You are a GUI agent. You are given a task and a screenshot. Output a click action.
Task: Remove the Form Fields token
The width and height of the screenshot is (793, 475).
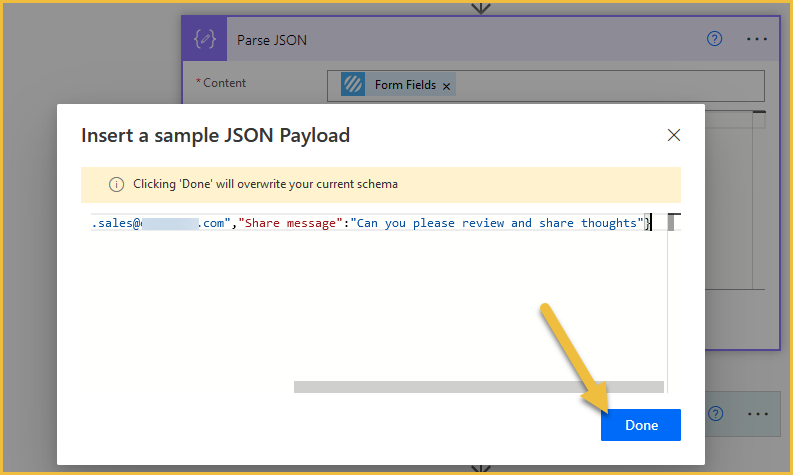point(447,87)
